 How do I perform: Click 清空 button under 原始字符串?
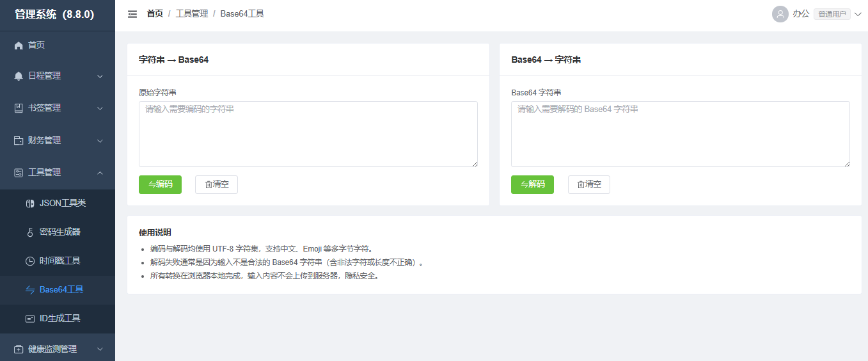coord(216,184)
